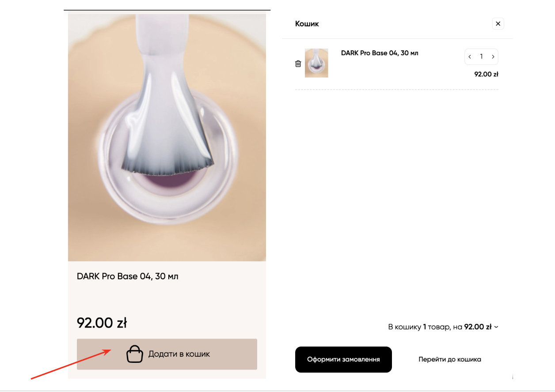Close the Кошик cart panel

point(498,24)
